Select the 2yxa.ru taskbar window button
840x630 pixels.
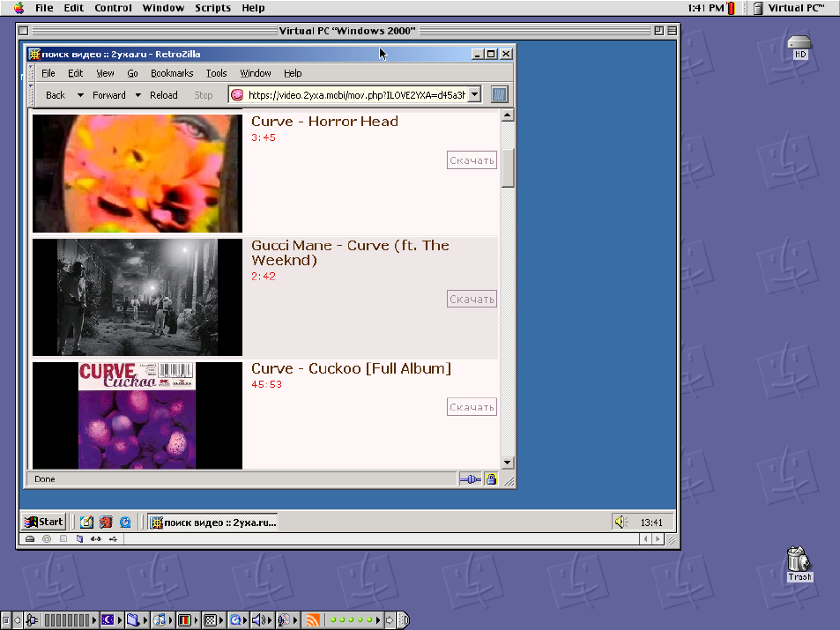pos(212,523)
